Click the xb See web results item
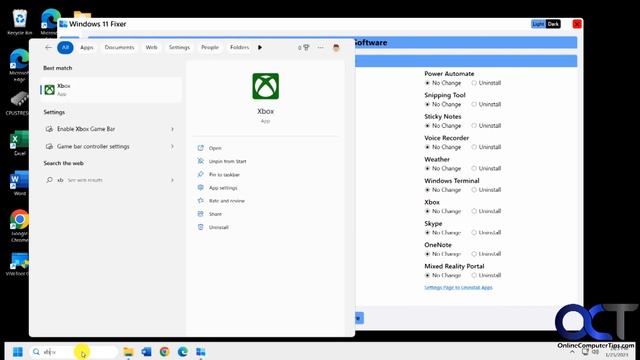The height and width of the screenshot is (360, 640). [111, 180]
